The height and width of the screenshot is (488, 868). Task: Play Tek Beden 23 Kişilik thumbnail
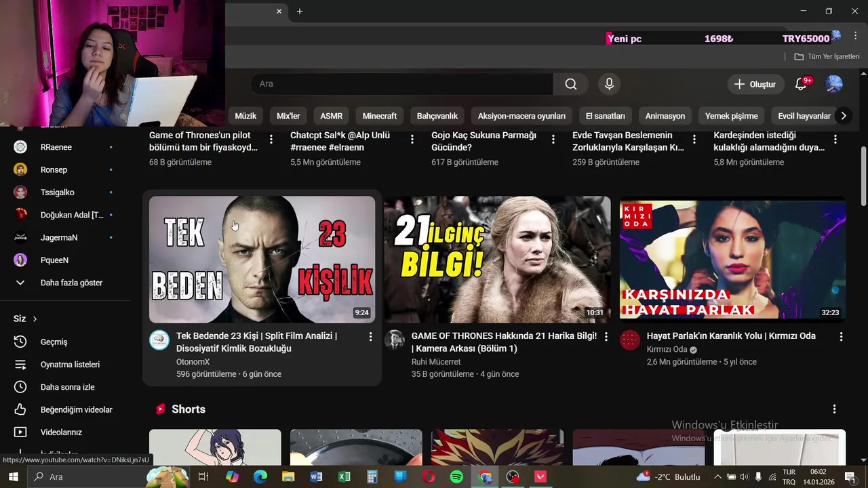tap(262, 260)
